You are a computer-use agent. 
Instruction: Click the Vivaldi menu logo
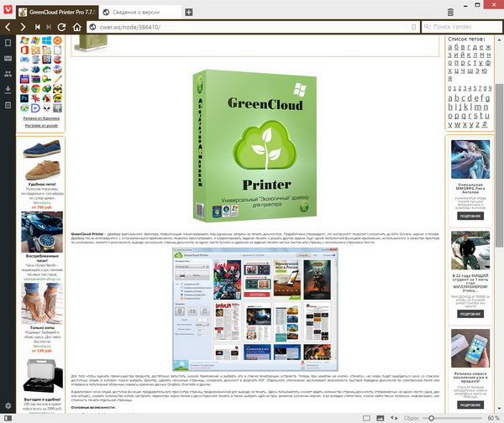tap(8, 12)
